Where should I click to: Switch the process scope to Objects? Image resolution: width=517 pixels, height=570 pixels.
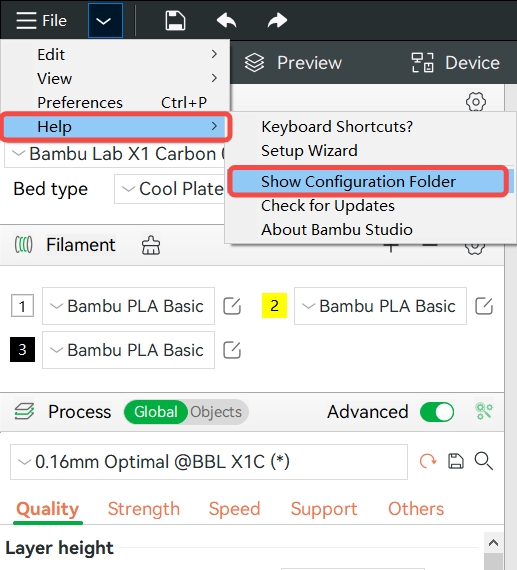pos(216,412)
